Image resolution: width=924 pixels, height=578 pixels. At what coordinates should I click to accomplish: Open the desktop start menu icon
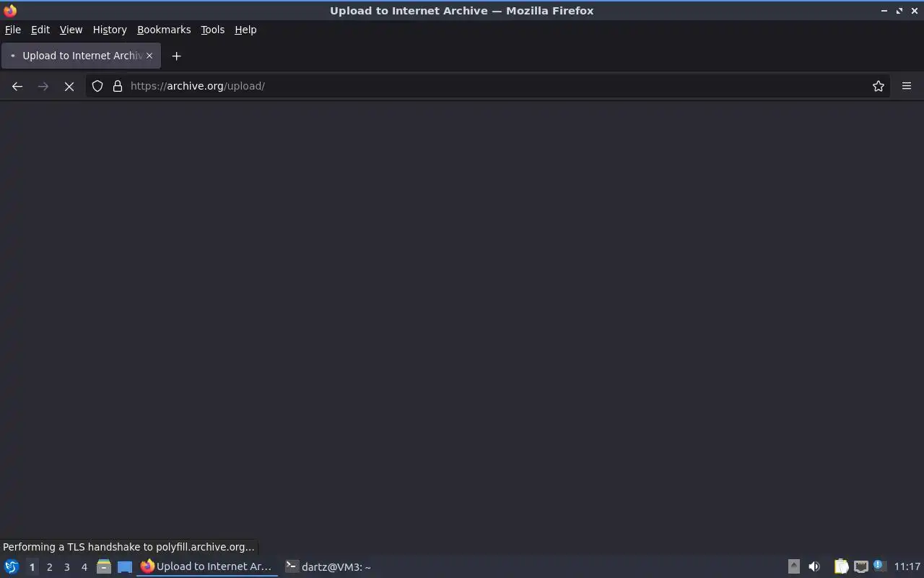tap(12, 566)
